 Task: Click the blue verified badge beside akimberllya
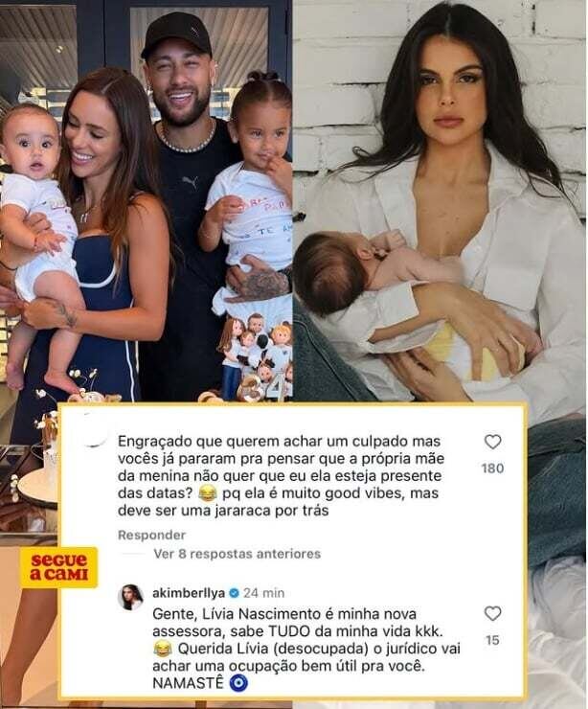tap(234, 593)
